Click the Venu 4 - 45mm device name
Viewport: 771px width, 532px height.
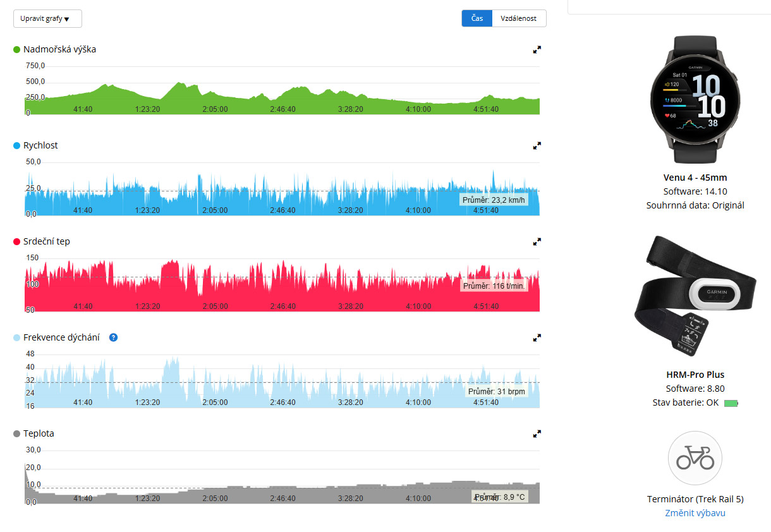click(695, 178)
